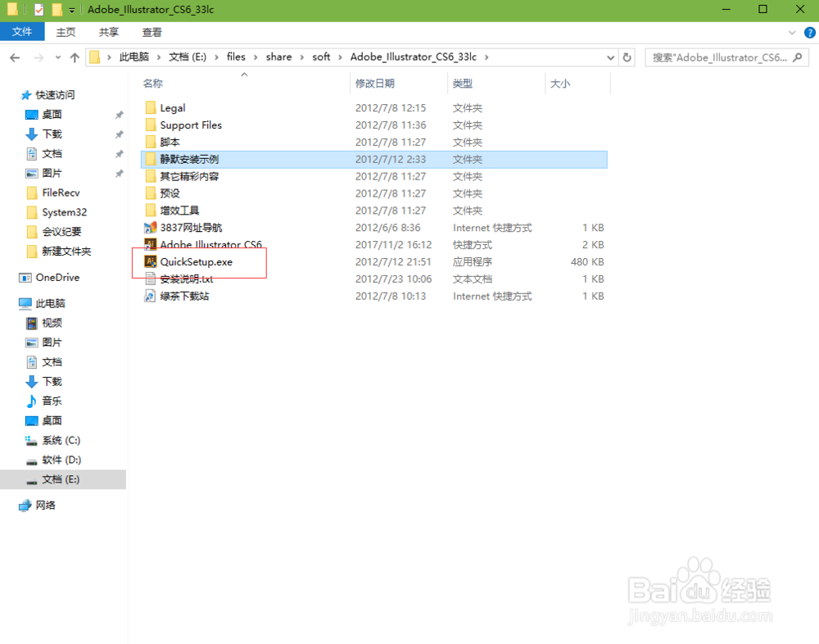819x644 pixels.
Task: Click the properties checkmark icon in title bar
Action: click(x=39, y=9)
